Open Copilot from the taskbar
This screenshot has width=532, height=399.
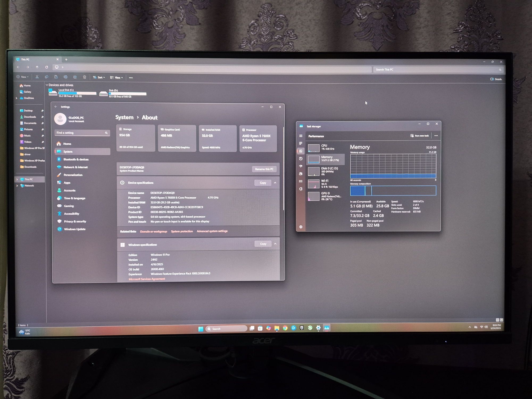(269, 328)
